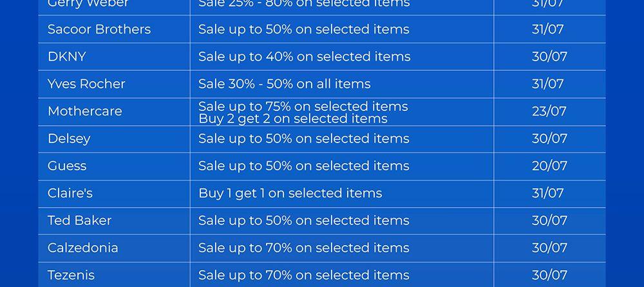Select Yves Rocher's 'Sale 30% - 50%' offer

point(284,84)
